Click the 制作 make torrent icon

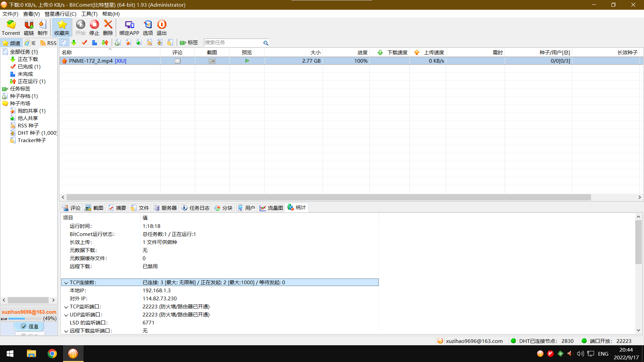(43, 27)
